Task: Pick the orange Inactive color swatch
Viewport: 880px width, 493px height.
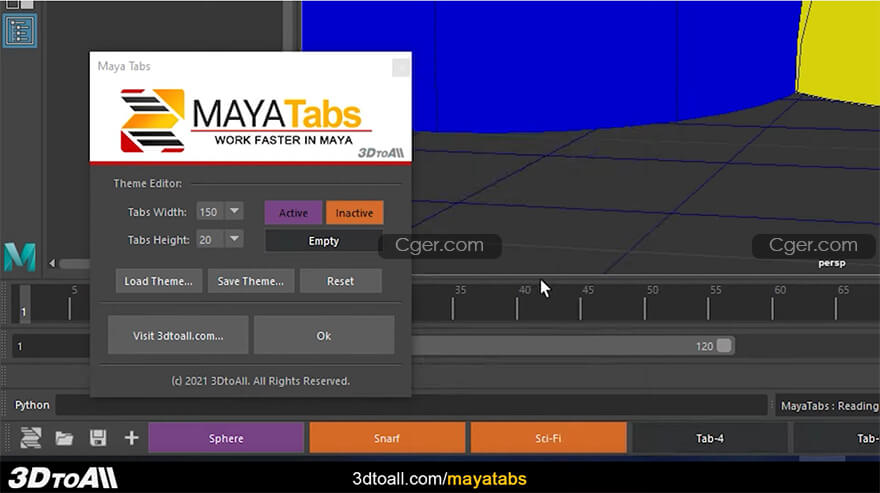Action: point(354,213)
